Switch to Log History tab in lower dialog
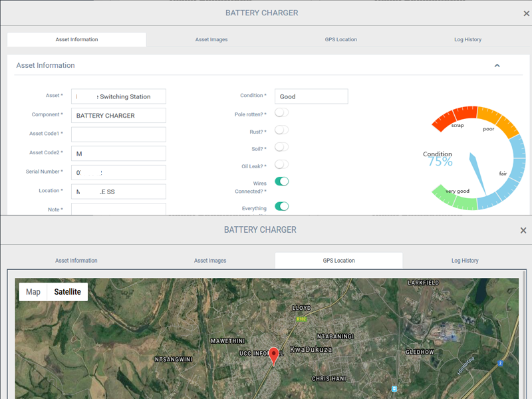The height and width of the screenshot is (399, 532). [465, 261]
